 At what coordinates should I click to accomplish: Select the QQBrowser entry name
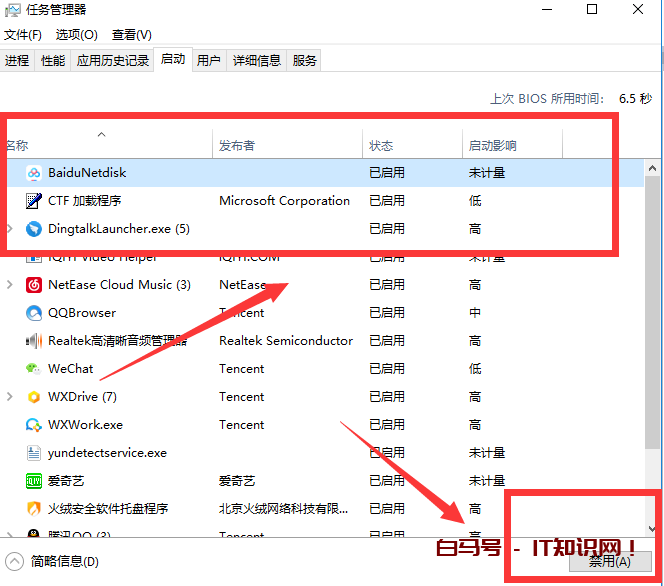pos(82,312)
